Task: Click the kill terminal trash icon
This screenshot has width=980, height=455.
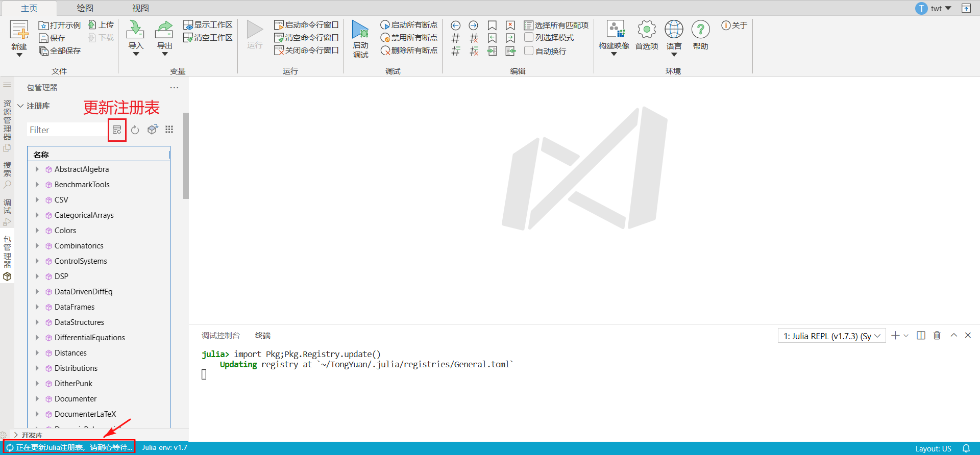Action: click(937, 335)
